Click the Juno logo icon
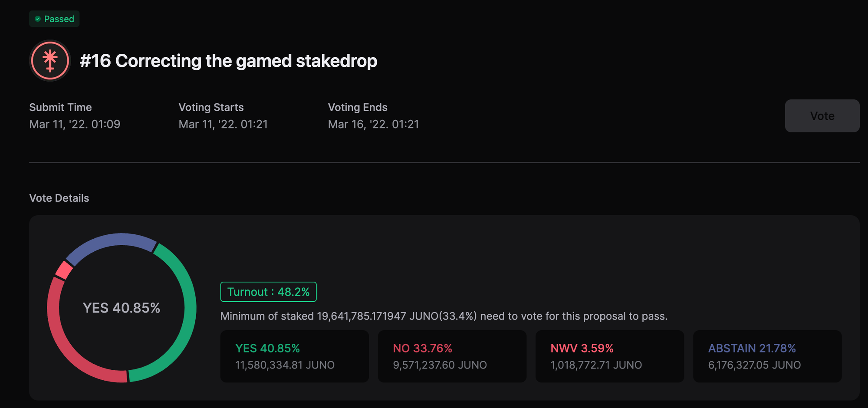This screenshot has height=408, width=868. pyautogui.click(x=50, y=61)
